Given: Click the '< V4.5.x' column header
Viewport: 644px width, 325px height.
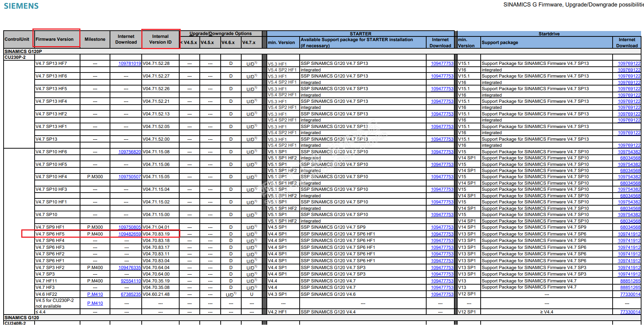Looking at the screenshot, I should coord(189,43).
